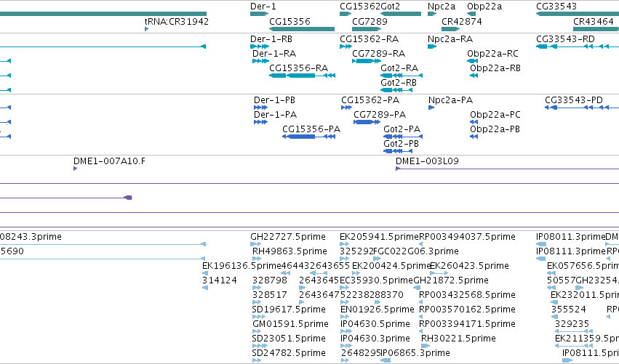The image size is (619, 364).
Task: Select the IP06865.3prime EST label
Action: pos(415,353)
